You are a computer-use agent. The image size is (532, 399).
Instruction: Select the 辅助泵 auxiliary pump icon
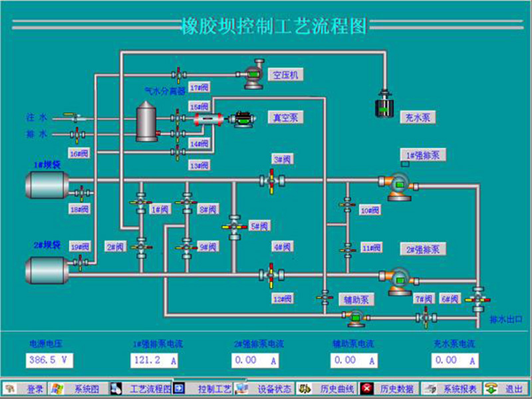pos(356,318)
